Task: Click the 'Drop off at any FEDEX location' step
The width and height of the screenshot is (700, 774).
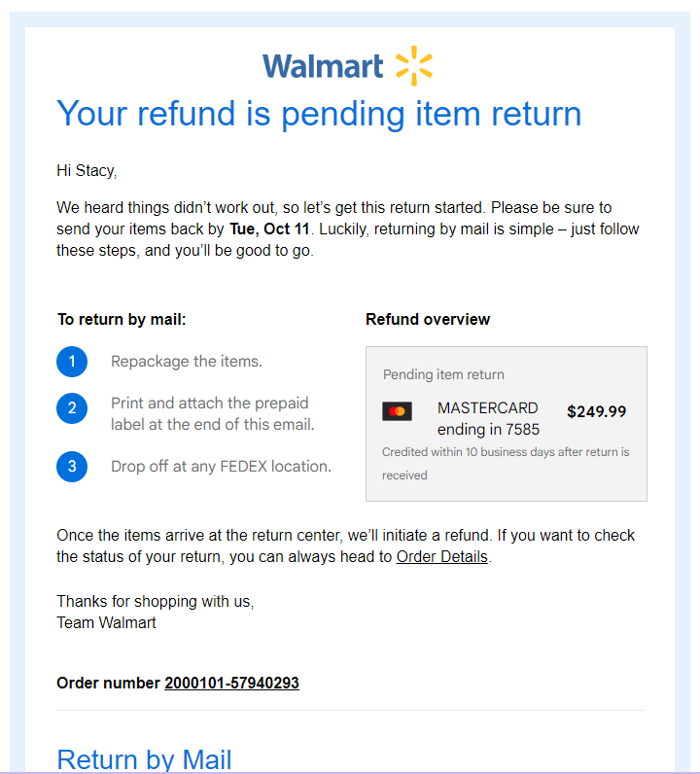Action: click(221, 467)
